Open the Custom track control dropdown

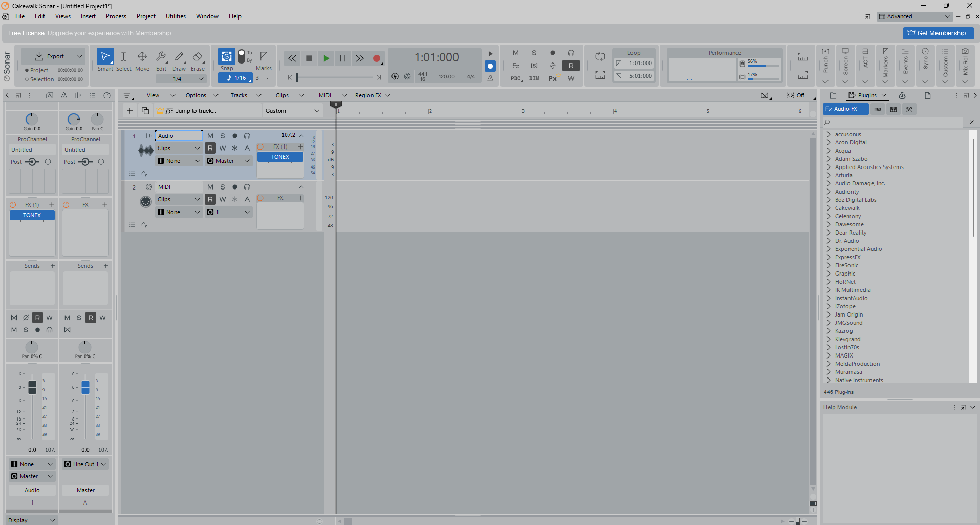pos(292,111)
